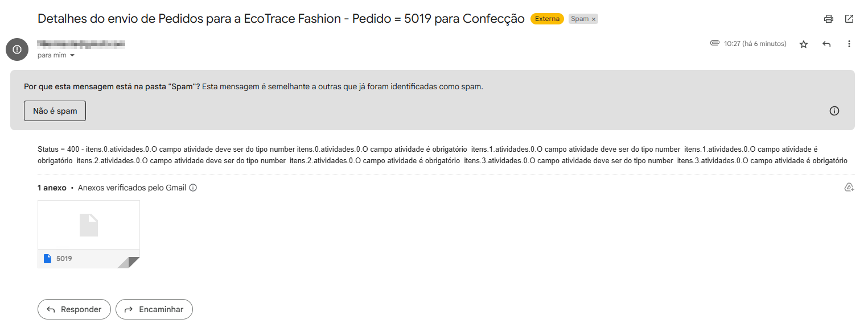Image resolution: width=868 pixels, height=332 pixels.
Task: Click info icon beside "Anexos verificados pelo Gmail"
Action: click(193, 188)
